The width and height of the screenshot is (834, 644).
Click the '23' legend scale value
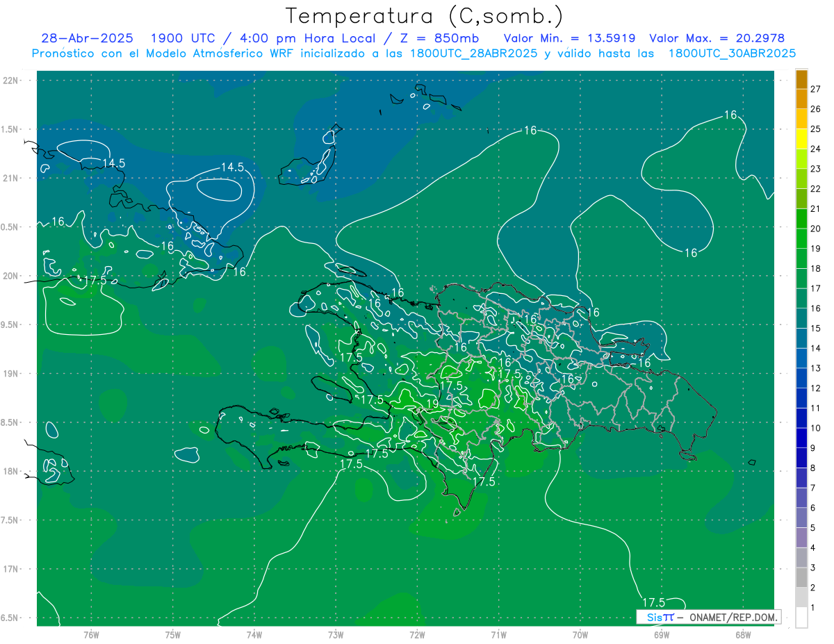(x=815, y=169)
